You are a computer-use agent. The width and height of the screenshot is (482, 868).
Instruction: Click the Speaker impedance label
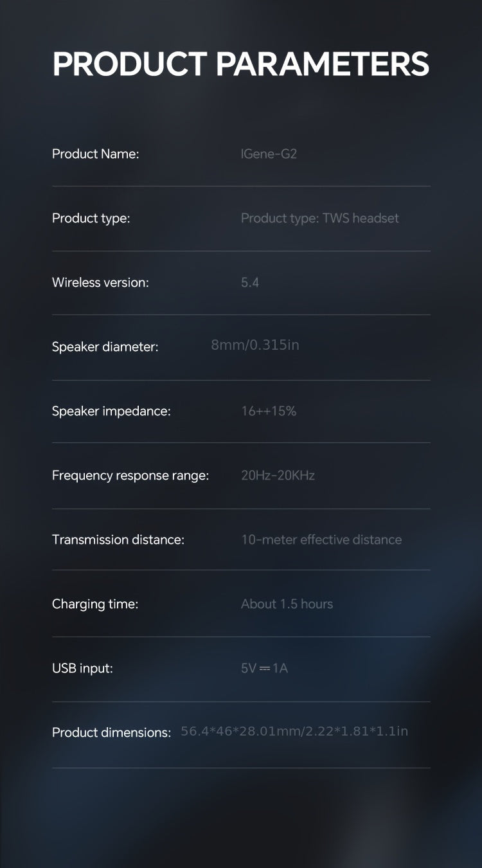pyautogui.click(x=111, y=411)
